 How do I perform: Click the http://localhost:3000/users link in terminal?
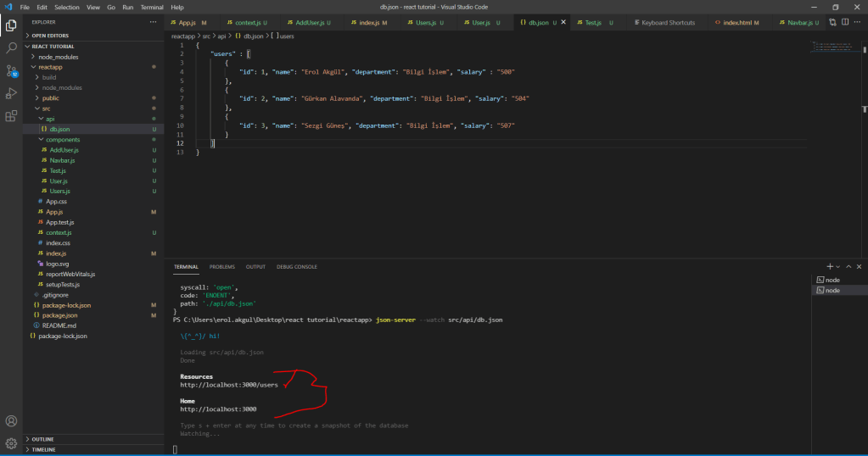[229, 385]
